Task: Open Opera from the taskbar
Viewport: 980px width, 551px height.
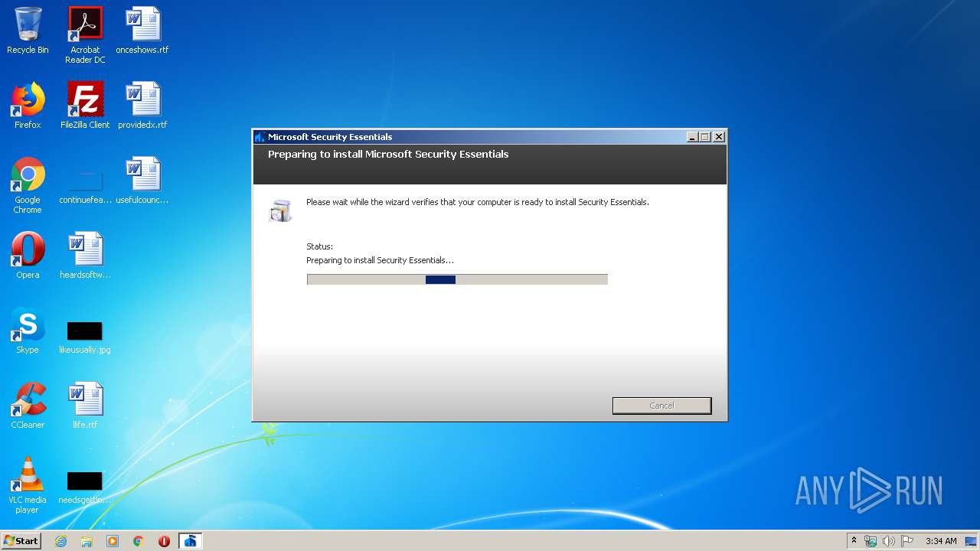Action: [164, 541]
